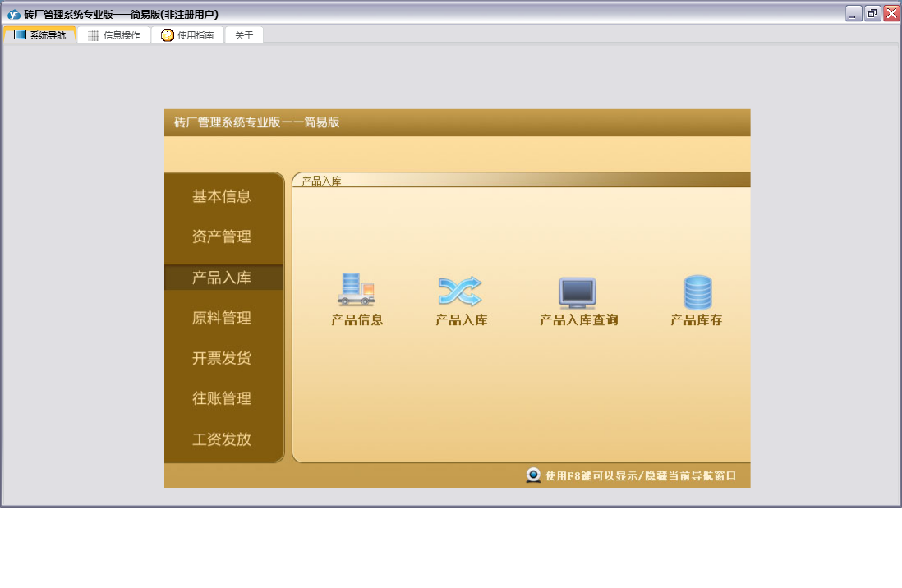Switch to the 系统导航 tab
The image size is (902, 588).
tap(40, 34)
